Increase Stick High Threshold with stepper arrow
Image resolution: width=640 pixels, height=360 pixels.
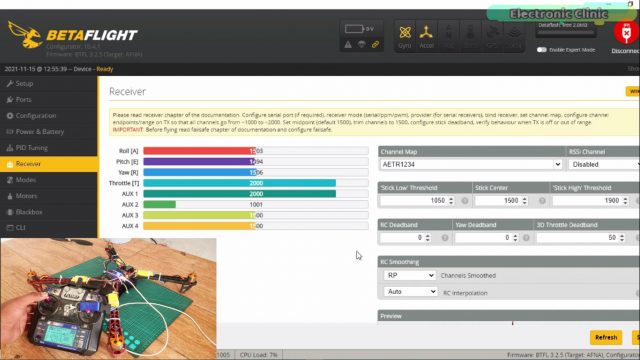625,198
